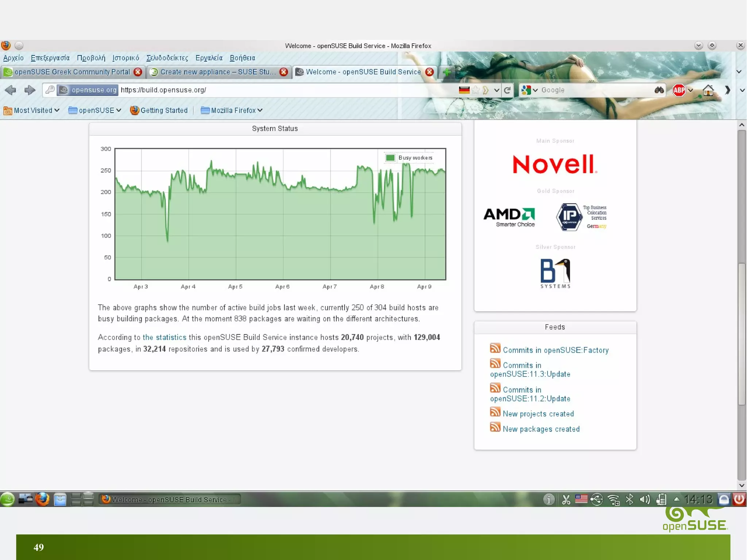Reload the page with refresh icon
Image resolution: width=747 pixels, height=560 pixels.
point(507,90)
